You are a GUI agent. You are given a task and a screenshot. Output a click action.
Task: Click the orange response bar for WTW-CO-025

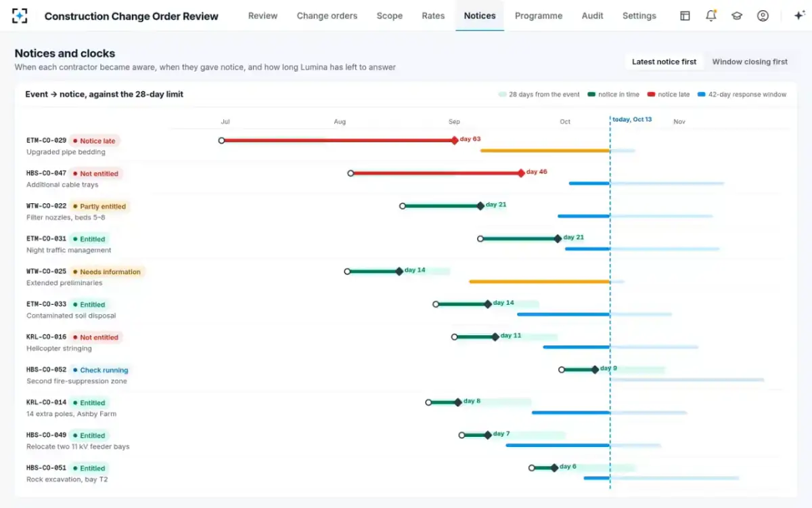coord(539,282)
